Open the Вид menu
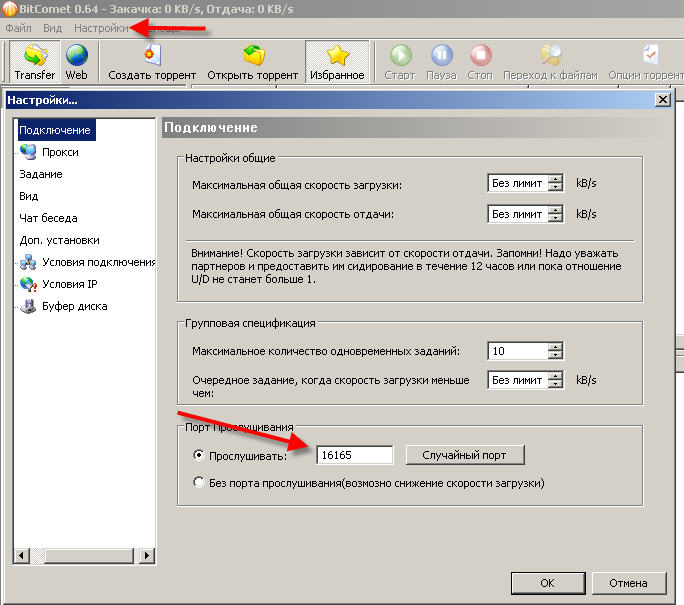This screenshot has width=684, height=605. click(52, 28)
